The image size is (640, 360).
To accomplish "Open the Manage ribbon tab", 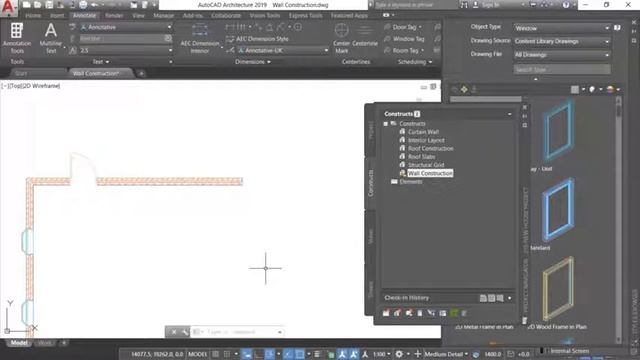I will click(164, 16).
